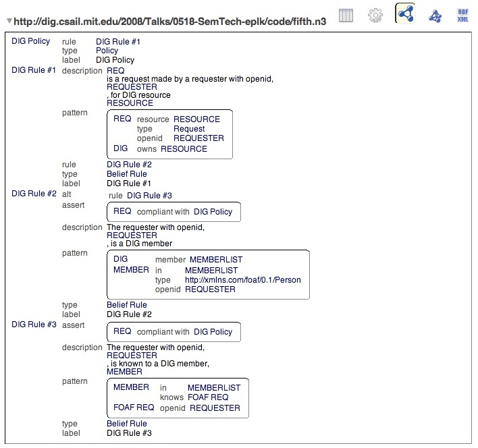Click REQUESTER after openid in Rule #2 pattern
Image resolution: width=478 pixels, height=448 pixels.
(x=211, y=289)
